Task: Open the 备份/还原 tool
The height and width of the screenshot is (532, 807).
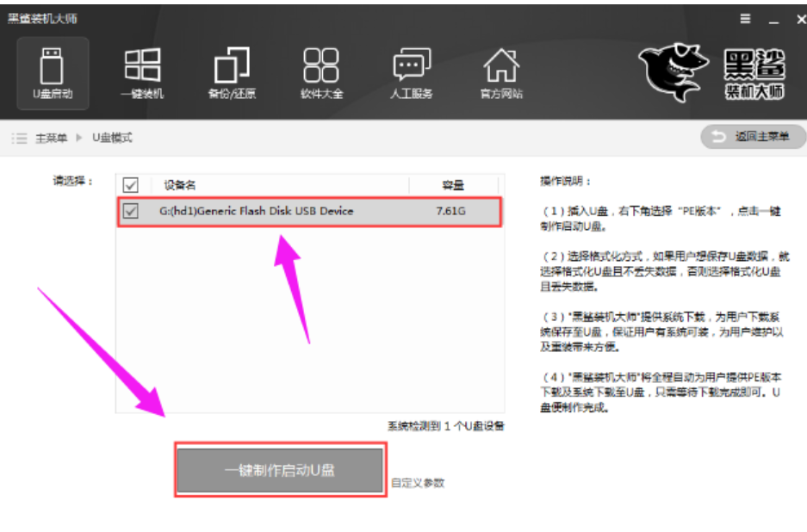Action: 232,73
